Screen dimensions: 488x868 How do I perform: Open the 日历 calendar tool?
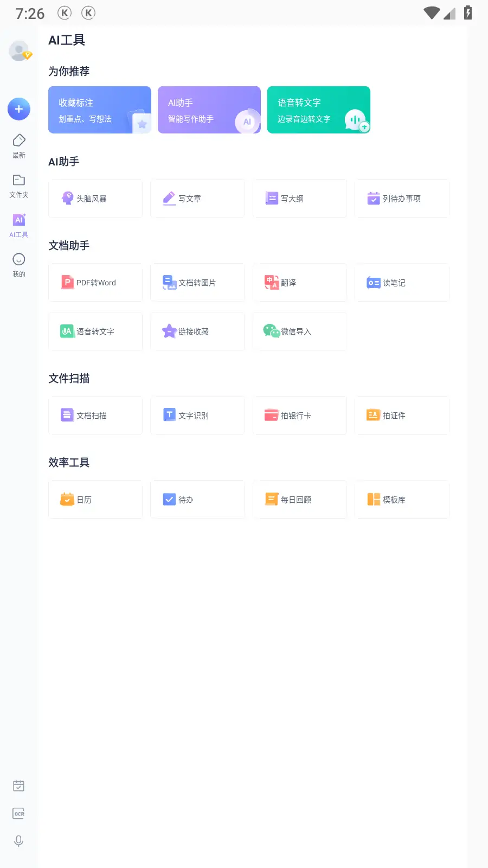(95, 500)
